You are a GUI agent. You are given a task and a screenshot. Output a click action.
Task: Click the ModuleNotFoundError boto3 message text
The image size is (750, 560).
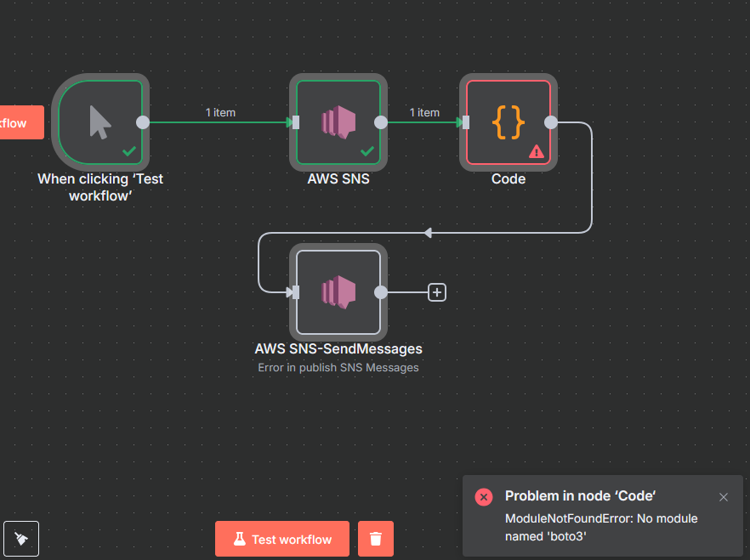click(x=601, y=527)
